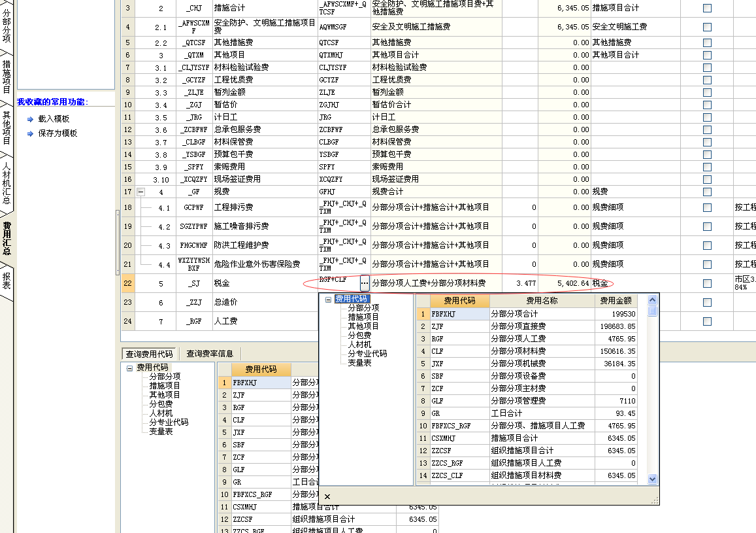Toggle checkbox in 规费 row 17
The width and height of the screenshot is (756, 533).
pyautogui.click(x=707, y=192)
